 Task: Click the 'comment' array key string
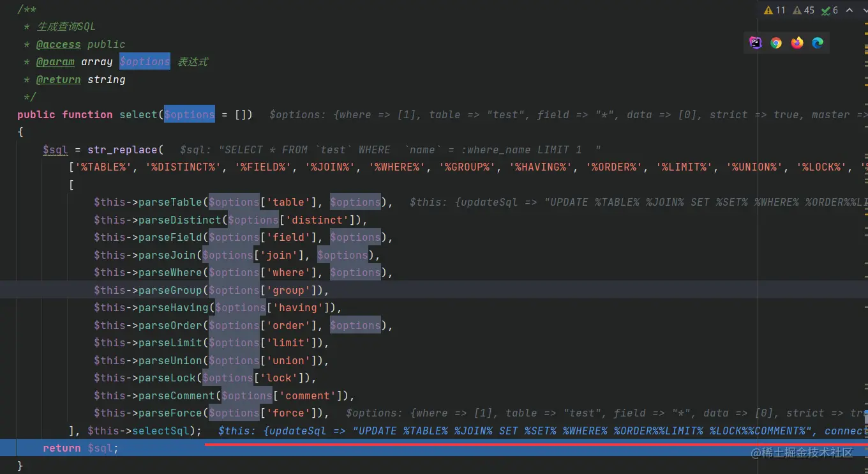[308, 396]
